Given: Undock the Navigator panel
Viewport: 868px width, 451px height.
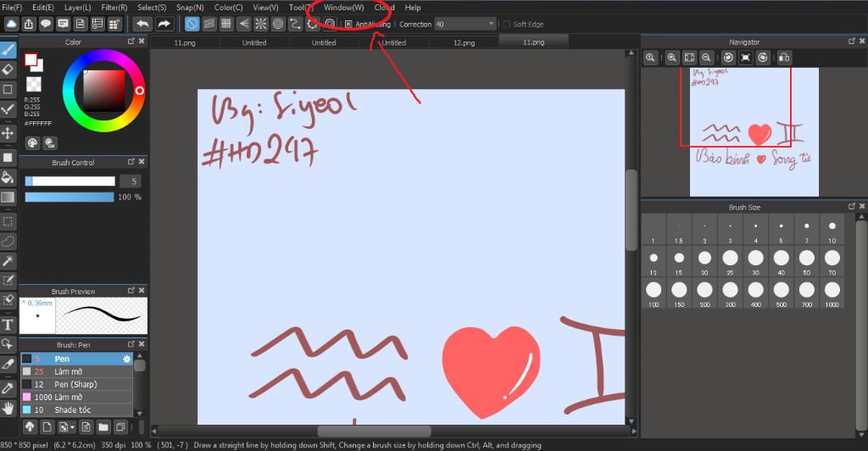Looking at the screenshot, I should tap(852, 42).
